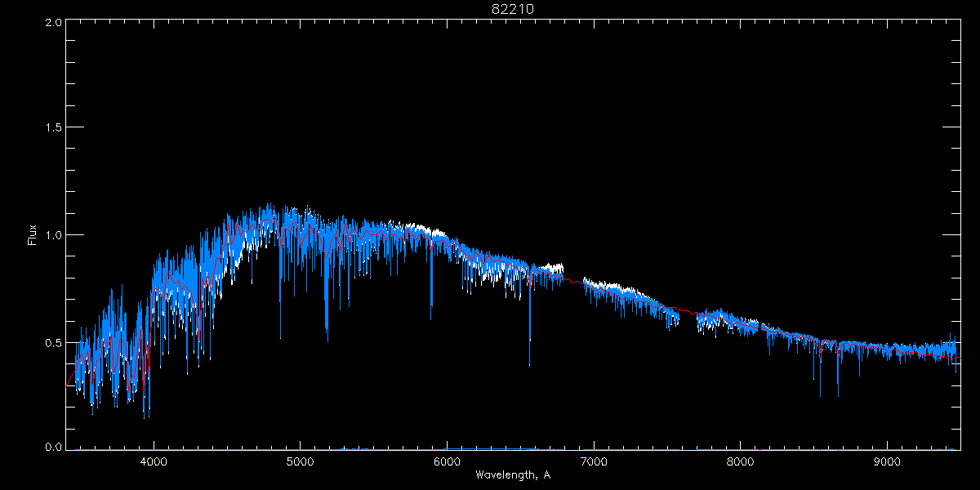This screenshot has height=490, width=980.
Task: Click the 7000 wavelength tick label
Action: 594,460
